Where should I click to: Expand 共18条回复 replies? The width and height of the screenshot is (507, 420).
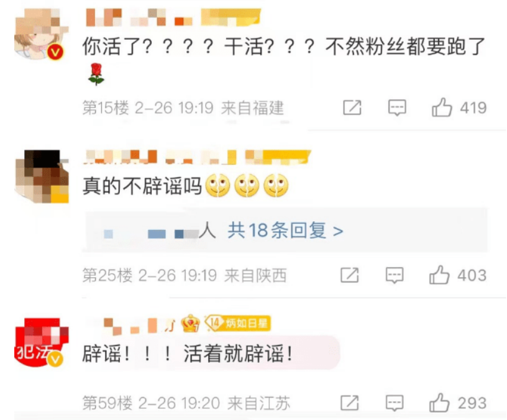285,231
